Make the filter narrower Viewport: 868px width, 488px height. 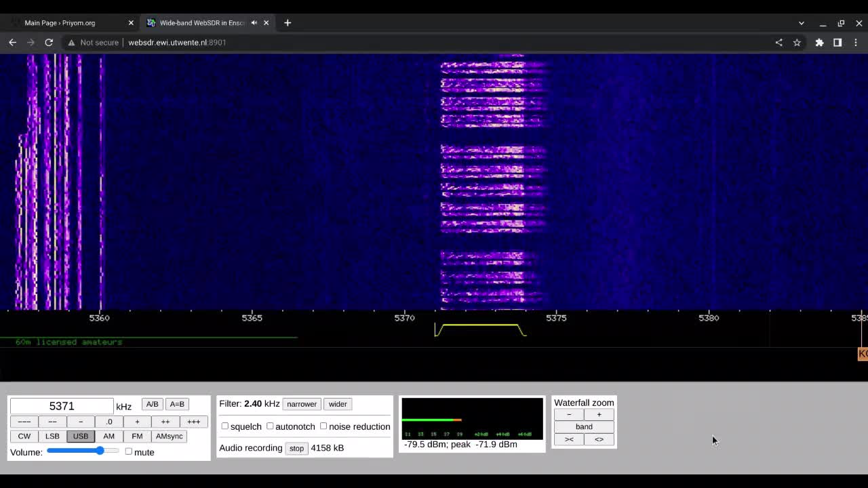pyautogui.click(x=302, y=404)
